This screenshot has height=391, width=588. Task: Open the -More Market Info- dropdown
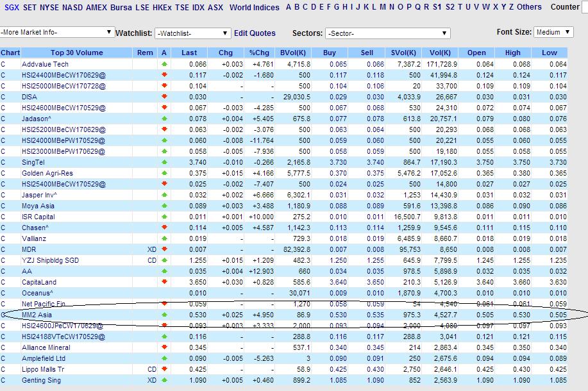pos(58,31)
